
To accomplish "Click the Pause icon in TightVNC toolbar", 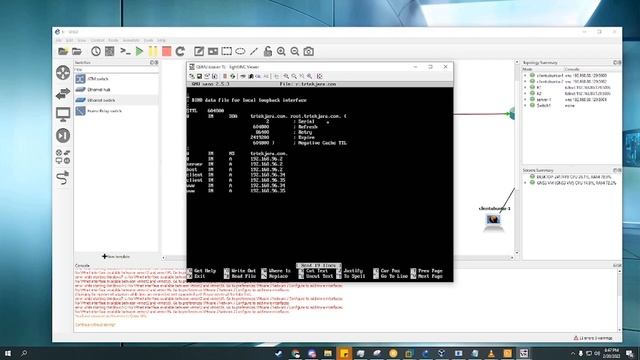I will [x=224, y=76].
